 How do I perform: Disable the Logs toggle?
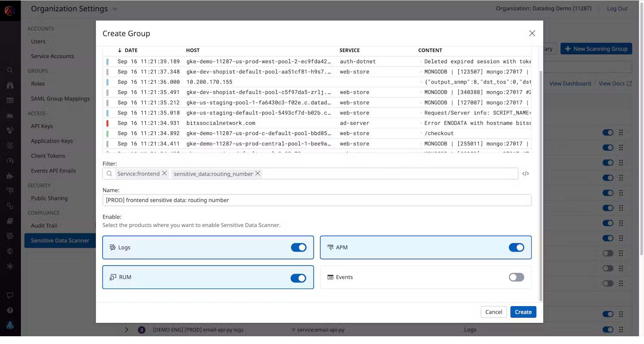tap(298, 247)
